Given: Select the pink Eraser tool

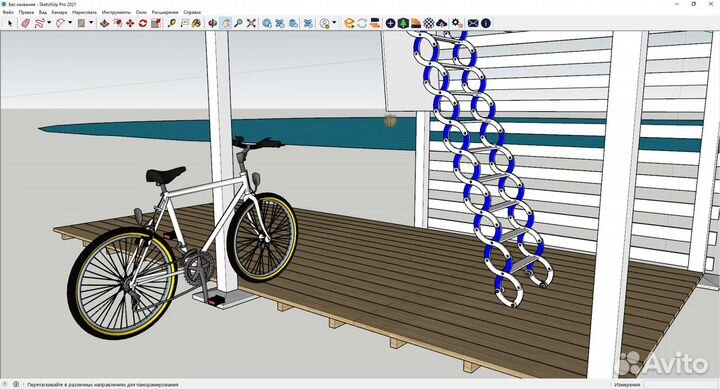Looking at the screenshot, I should [25, 23].
